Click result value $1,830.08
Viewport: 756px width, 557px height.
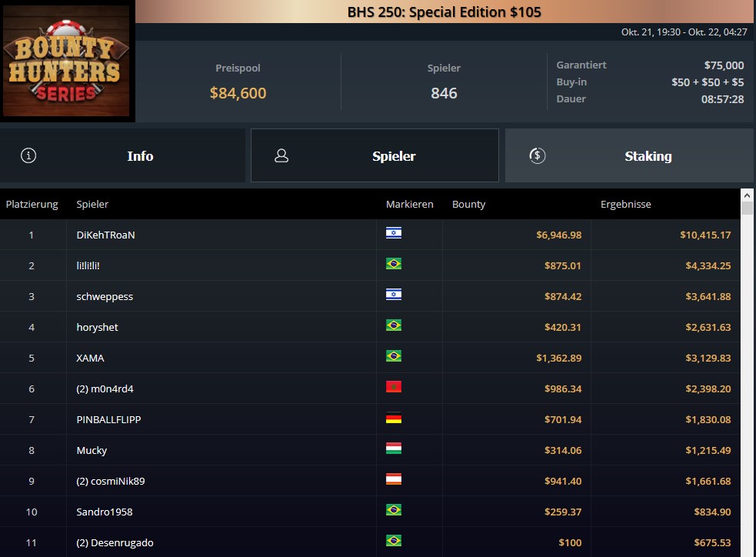[708, 419]
